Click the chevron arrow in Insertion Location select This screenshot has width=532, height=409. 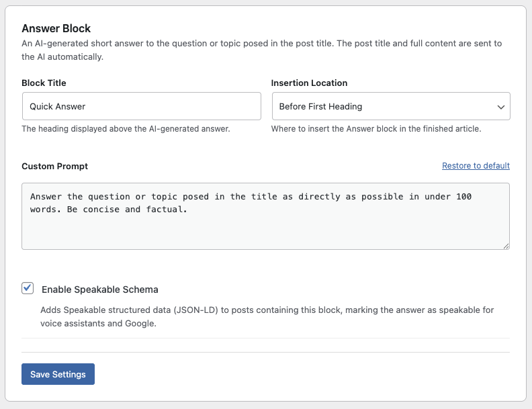coord(501,107)
